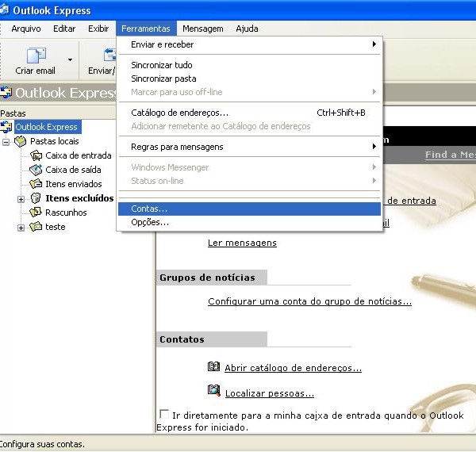This screenshot has height=452, width=476.
Task: Click the Itens excluídos trash icon
Action: click(36, 198)
